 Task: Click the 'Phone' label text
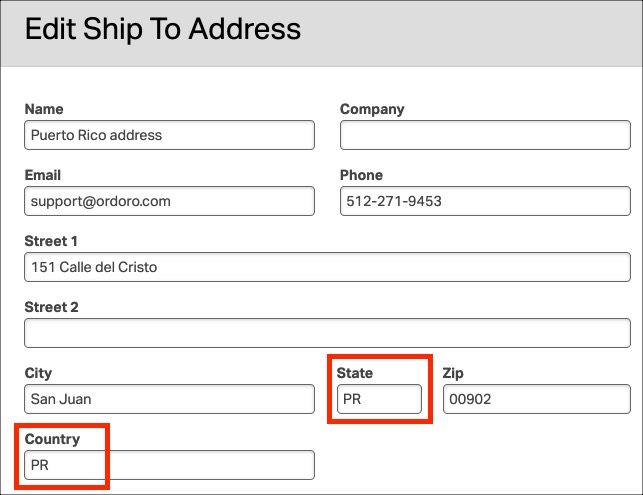click(361, 175)
